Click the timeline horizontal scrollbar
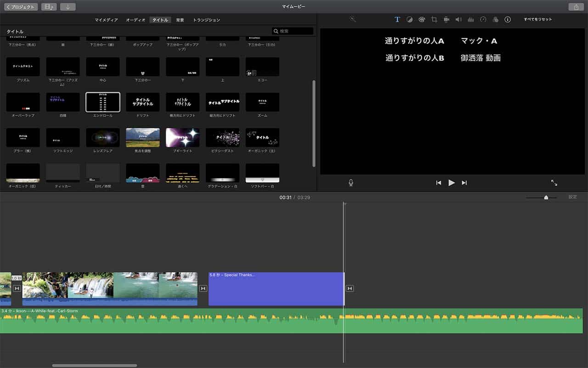Image resolution: width=588 pixels, height=368 pixels. [95, 366]
